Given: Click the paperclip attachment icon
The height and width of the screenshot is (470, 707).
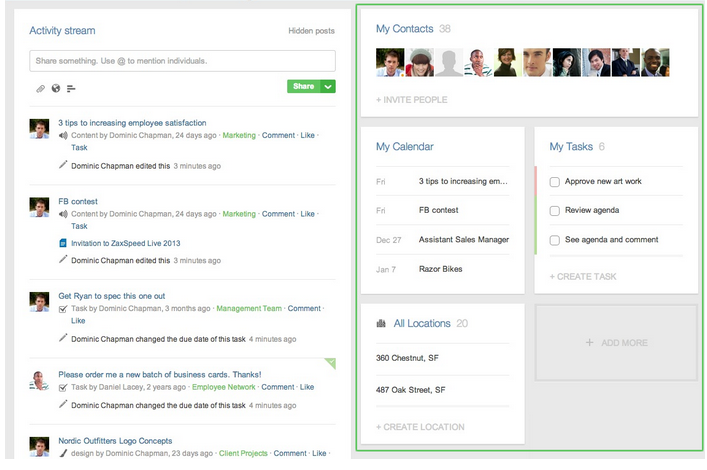Looking at the screenshot, I should pos(41,89).
